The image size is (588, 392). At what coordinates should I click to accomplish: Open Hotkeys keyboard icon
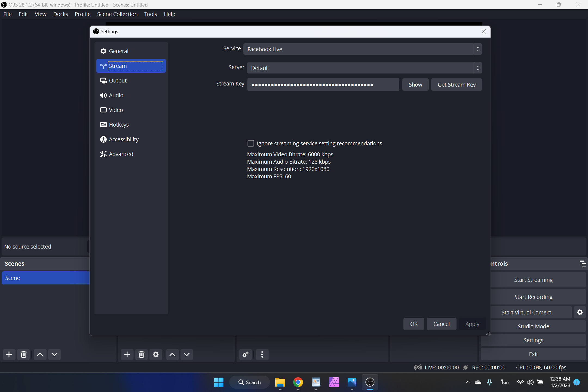click(103, 125)
